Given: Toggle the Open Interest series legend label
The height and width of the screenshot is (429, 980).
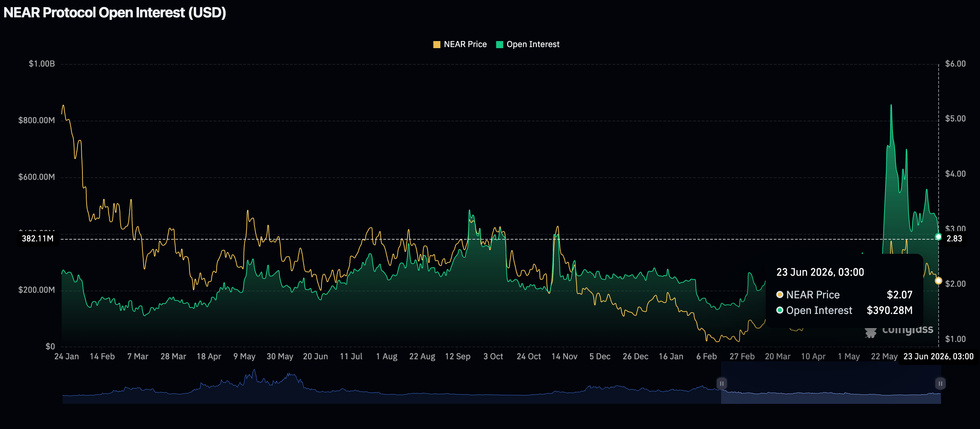Looking at the screenshot, I should pos(533,45).
